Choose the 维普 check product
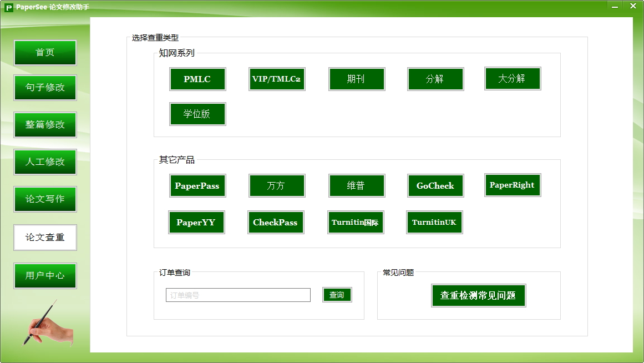Viewport: 644px width, 363px height. [357, 186]
